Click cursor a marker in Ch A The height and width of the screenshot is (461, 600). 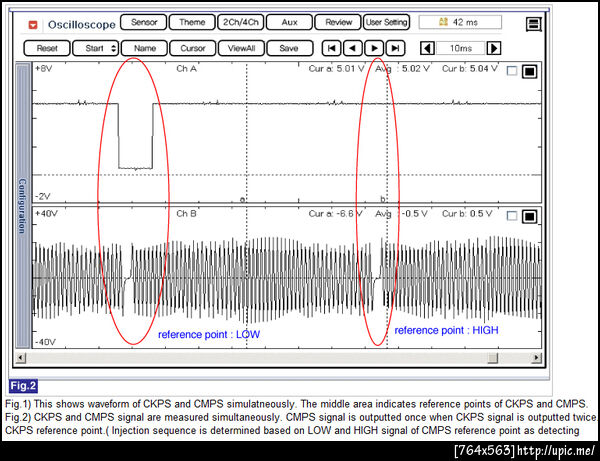tap(242, 199)
